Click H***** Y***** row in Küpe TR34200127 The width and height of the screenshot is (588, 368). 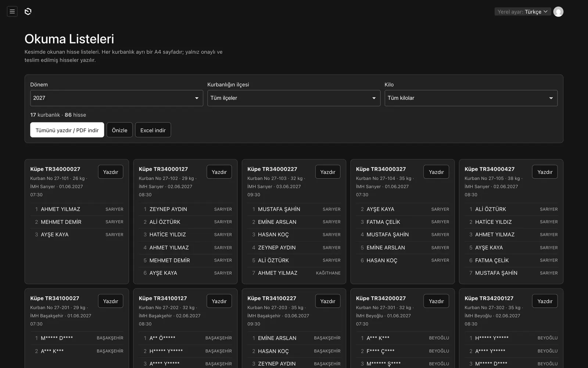coord(511,338)
